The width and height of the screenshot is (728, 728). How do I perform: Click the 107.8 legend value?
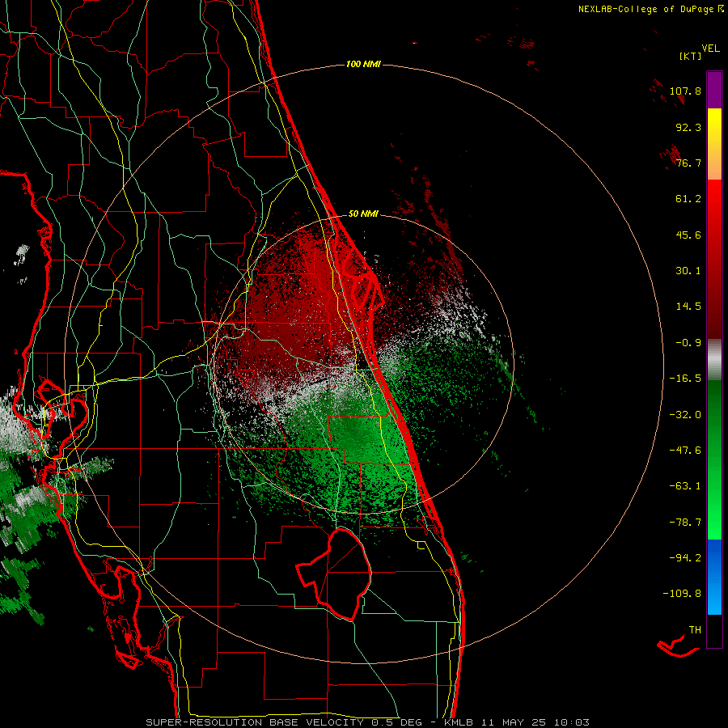tap(685, 91)
